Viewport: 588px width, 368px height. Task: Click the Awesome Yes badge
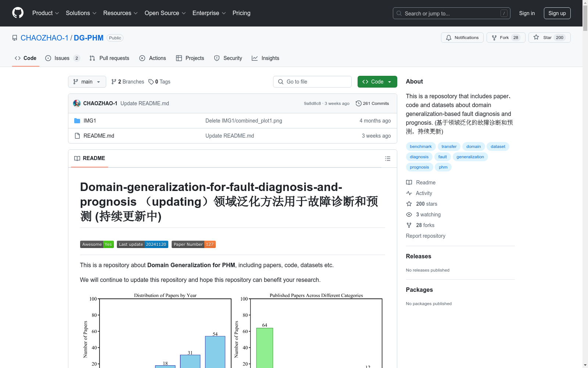97,244
